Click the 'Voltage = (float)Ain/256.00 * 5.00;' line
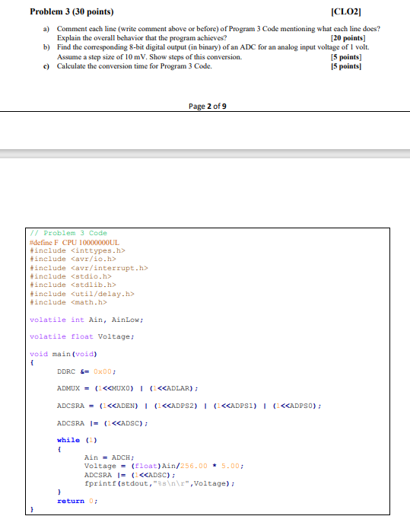The width and height of the screenshot is (410, 532). point(164,467)
